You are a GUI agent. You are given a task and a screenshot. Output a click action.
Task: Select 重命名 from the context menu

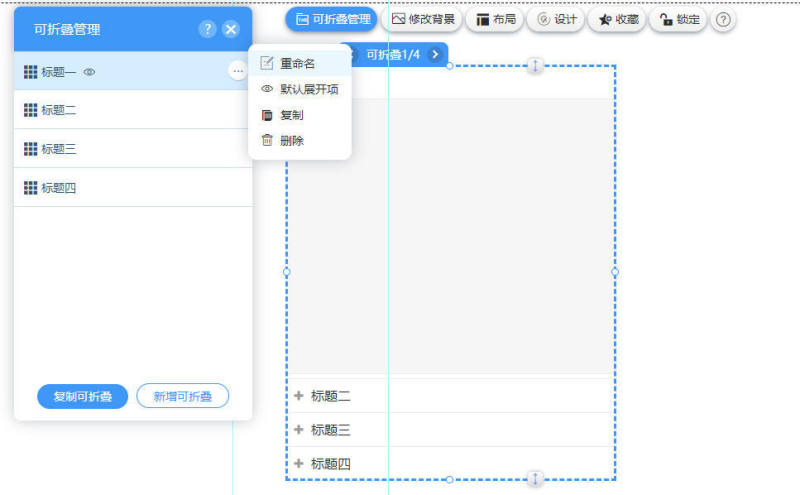(298, 63)
